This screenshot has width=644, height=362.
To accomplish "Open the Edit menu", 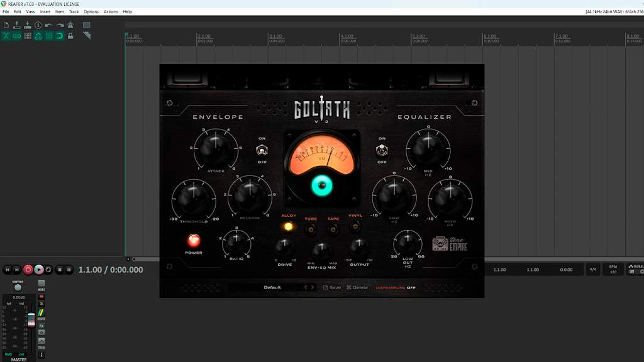I will point(18,12).
